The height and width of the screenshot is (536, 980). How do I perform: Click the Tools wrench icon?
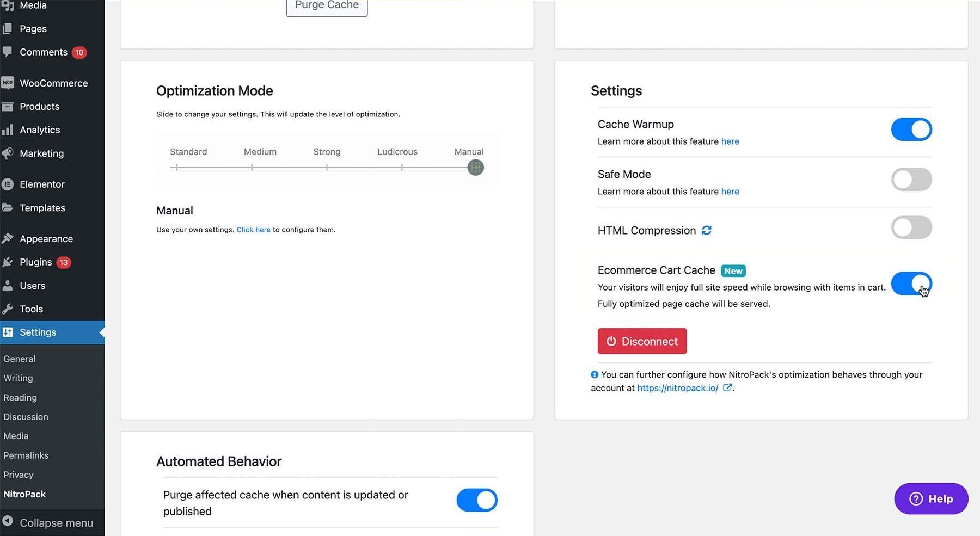tap(8, 309)
